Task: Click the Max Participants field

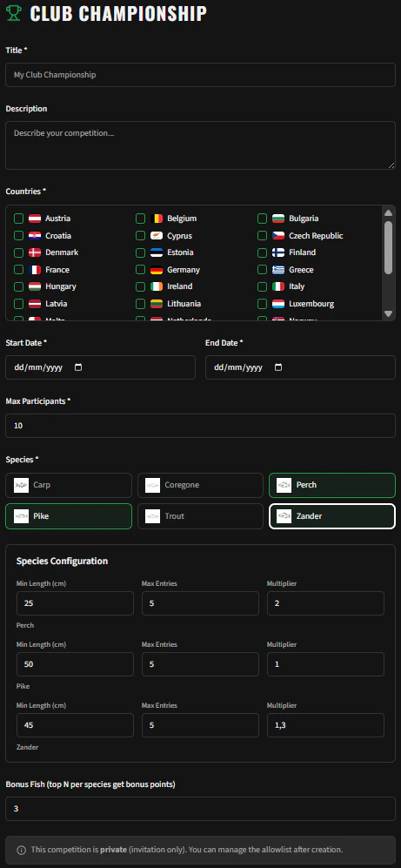Action: 200,426
